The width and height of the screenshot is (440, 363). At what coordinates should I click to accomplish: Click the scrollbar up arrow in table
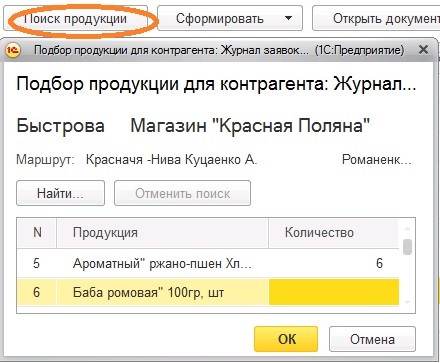pos(407,229)
